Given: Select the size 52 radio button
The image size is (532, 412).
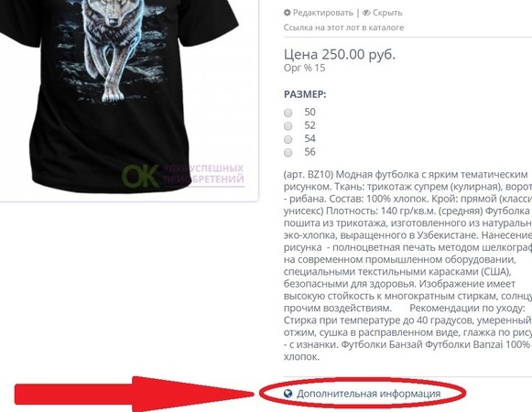Looking at the screenshot, I should (288, 126).
